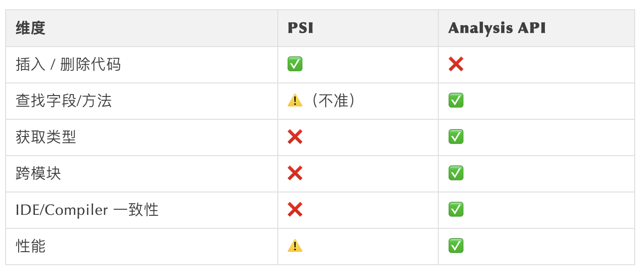
Task: Click the red cross in 插入 / 删除代码 Analysis API cell
Action: pyautogui.click(x=456, y=64)
